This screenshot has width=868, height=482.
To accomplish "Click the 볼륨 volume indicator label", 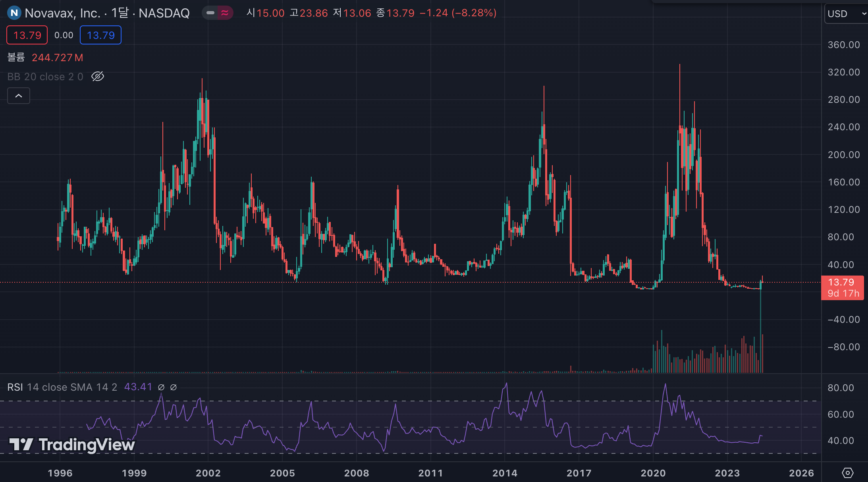I will click(x=16, y=58).
